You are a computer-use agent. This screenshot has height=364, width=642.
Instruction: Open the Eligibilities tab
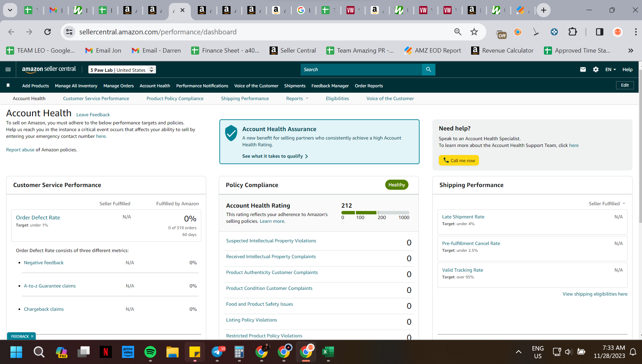337,98
